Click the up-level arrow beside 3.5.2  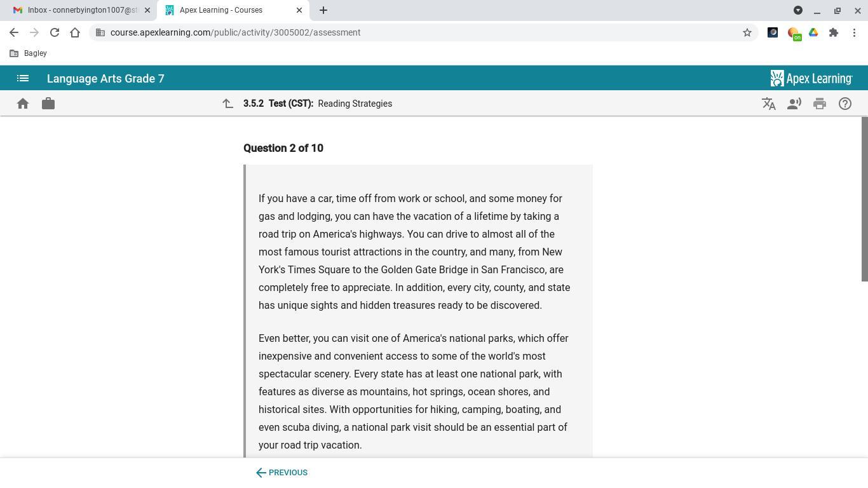point(227,104)
